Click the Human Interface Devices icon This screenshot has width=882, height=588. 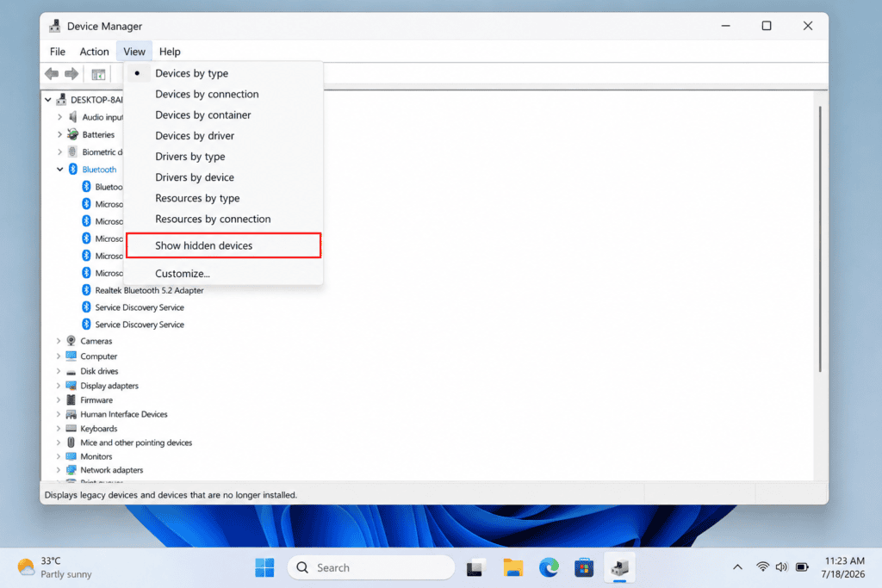(x=71, y=414)
